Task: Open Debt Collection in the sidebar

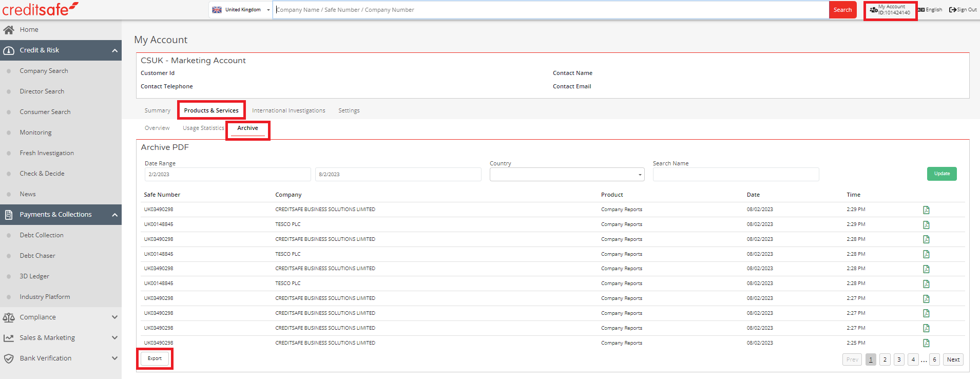Action: pyautogui.click(x=42, y=235)
